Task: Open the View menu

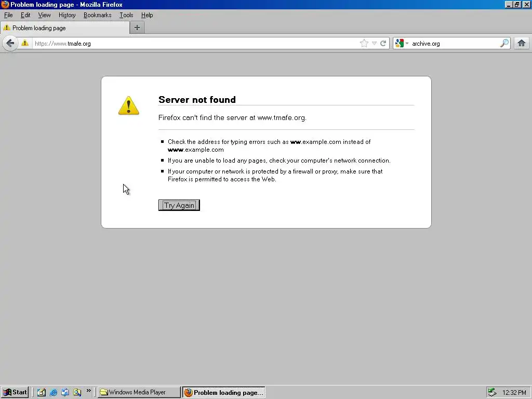Action: (x=45, y=15)
